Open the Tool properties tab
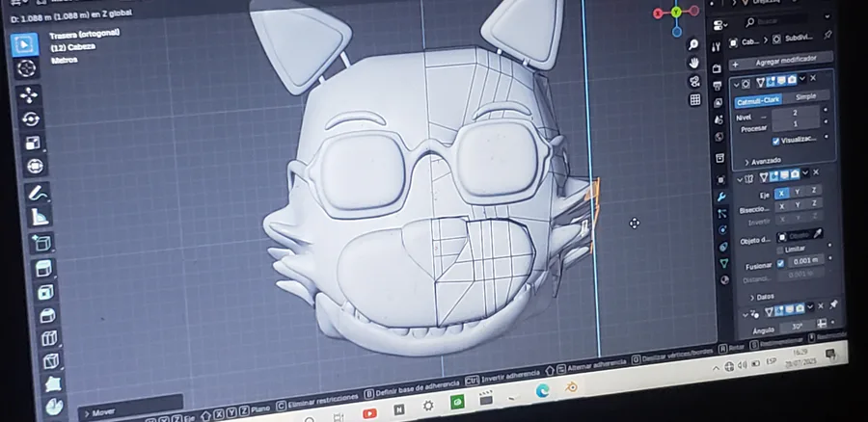Viewport: 868px width, 422px height. tap(717, 47)
